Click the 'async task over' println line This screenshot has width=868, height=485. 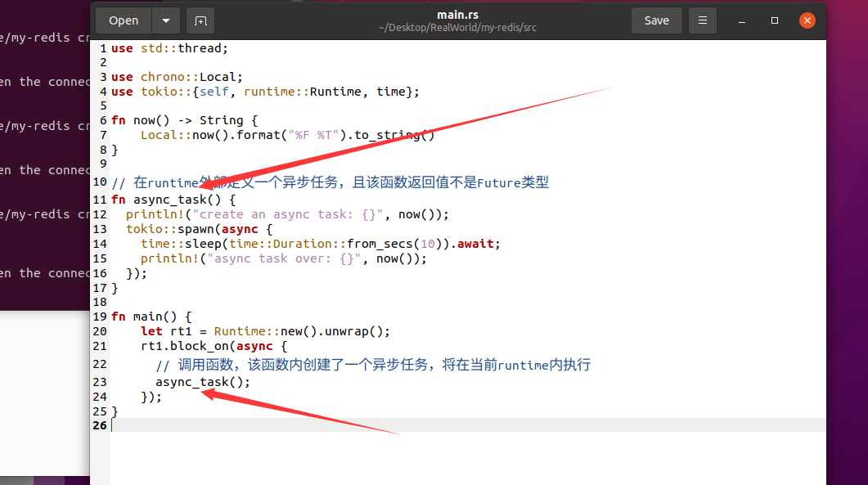click(283, 258)
